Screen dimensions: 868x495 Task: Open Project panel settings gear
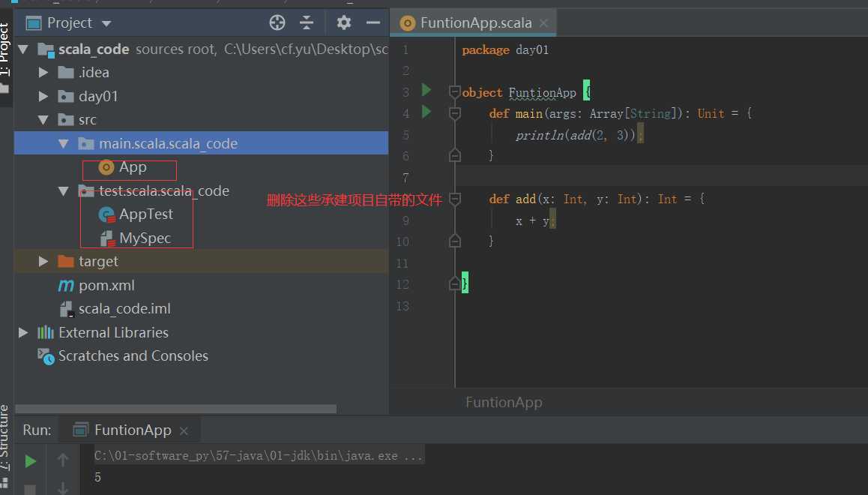point(344,22)
